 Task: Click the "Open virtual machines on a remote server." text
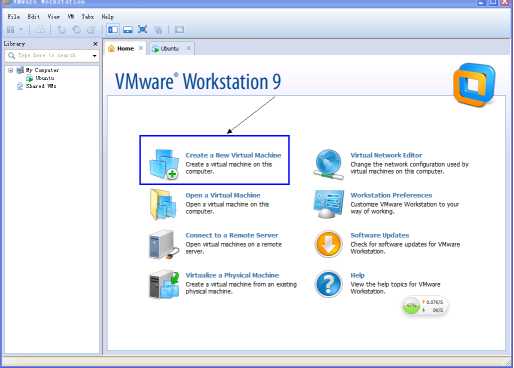pos(234,248)
